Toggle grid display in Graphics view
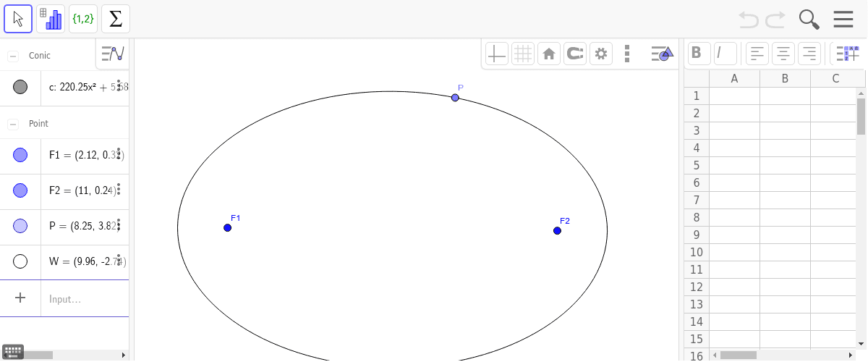 coord(523,54)
